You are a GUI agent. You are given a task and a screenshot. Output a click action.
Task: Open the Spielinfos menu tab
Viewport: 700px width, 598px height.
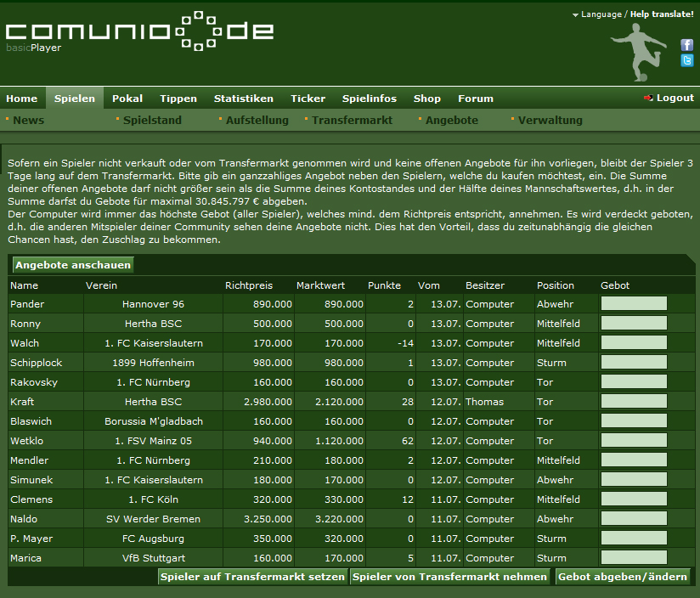click(370, 99)
